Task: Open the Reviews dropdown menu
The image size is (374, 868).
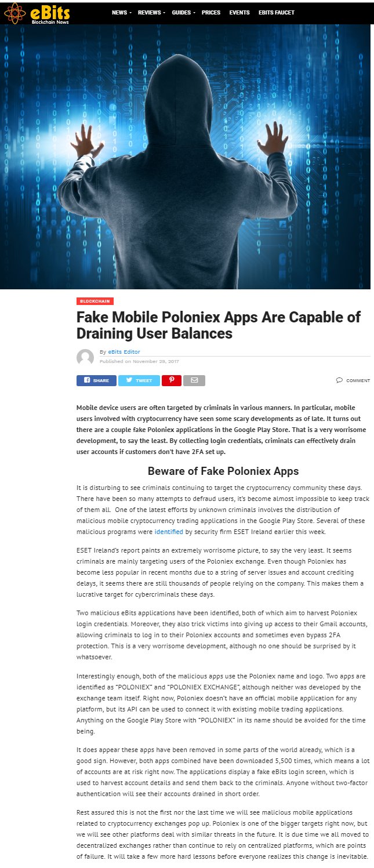Action: click(x=151, y=13)
